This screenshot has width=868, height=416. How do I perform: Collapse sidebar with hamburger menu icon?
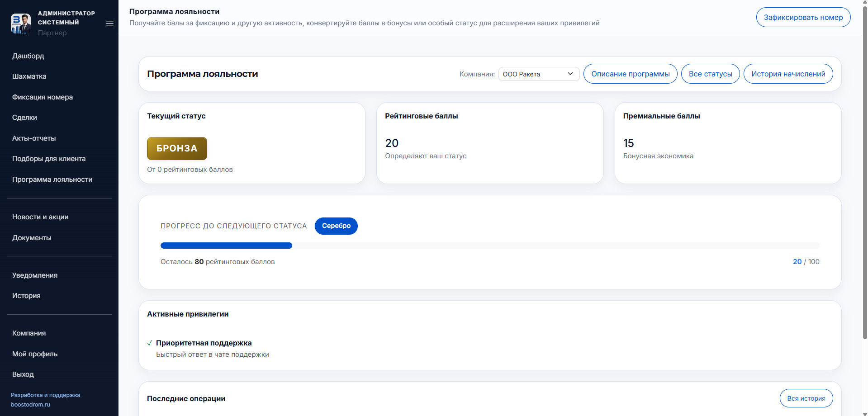point(110,24)
